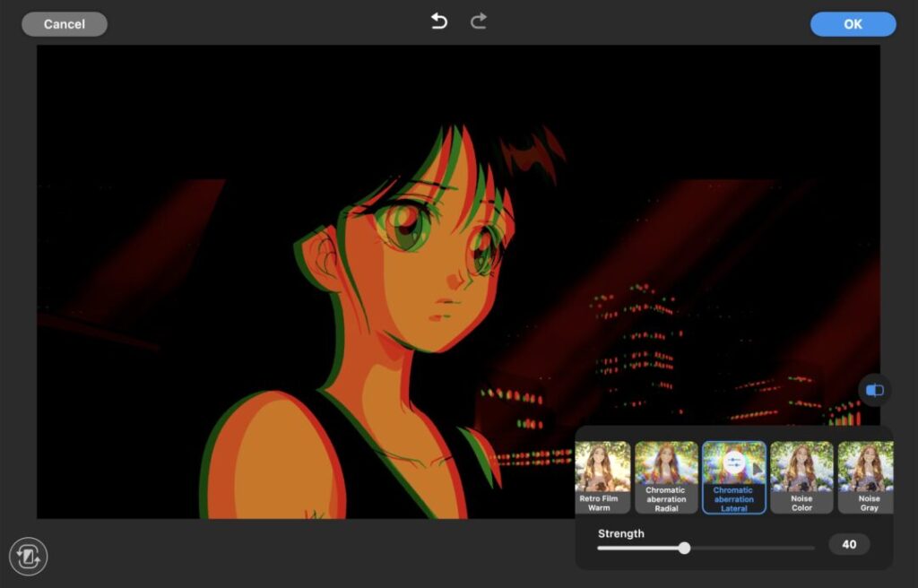Choose the Noise Gray filter
Screen dimensions: 918x588
pyautogui.click(x=865, y=477)
